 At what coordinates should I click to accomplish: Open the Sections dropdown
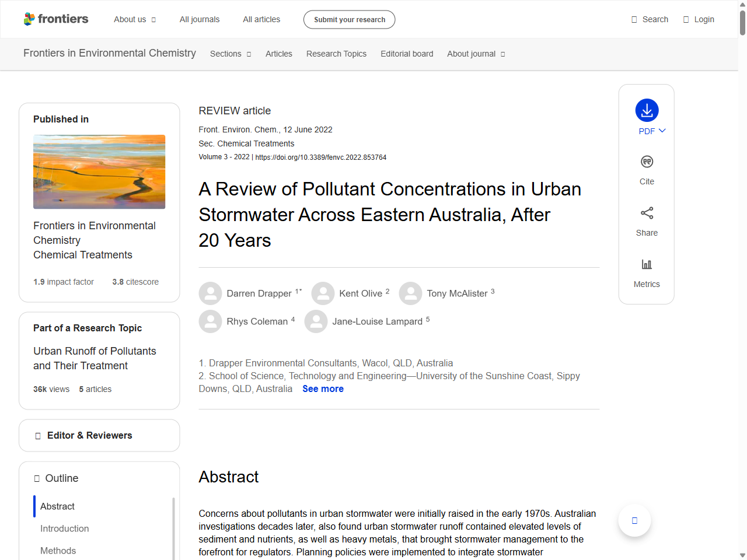coord(230,54)
